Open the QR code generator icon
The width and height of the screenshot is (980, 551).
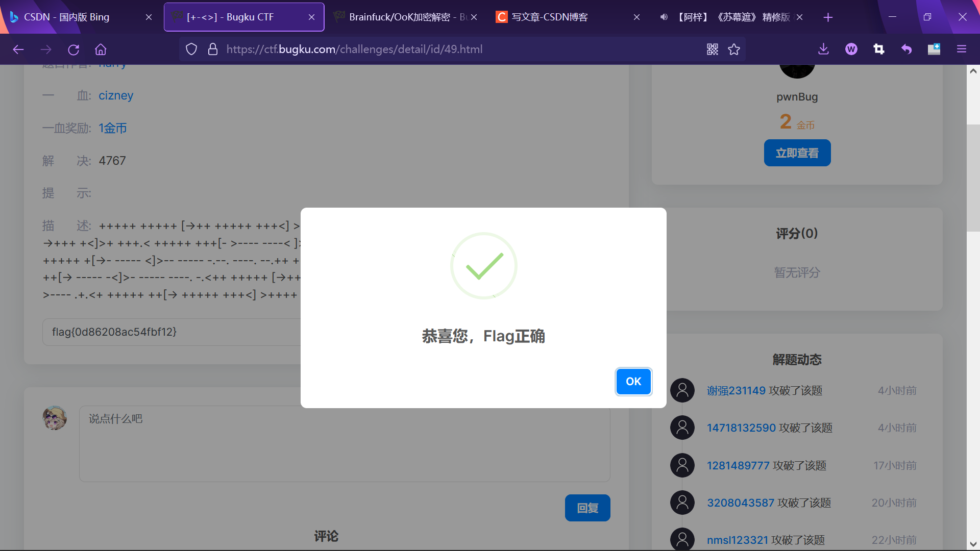click(x=713, y=49)
